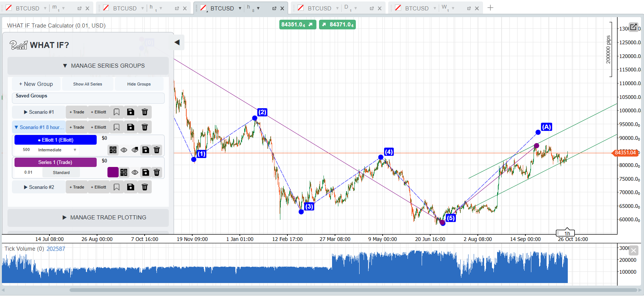Save the Elliott 1 series

coord(146,150)
